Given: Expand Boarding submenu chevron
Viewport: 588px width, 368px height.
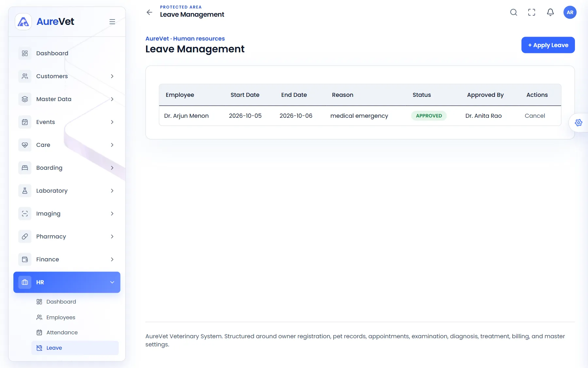Looking at the screenshot, I should (x=112, y=168).
